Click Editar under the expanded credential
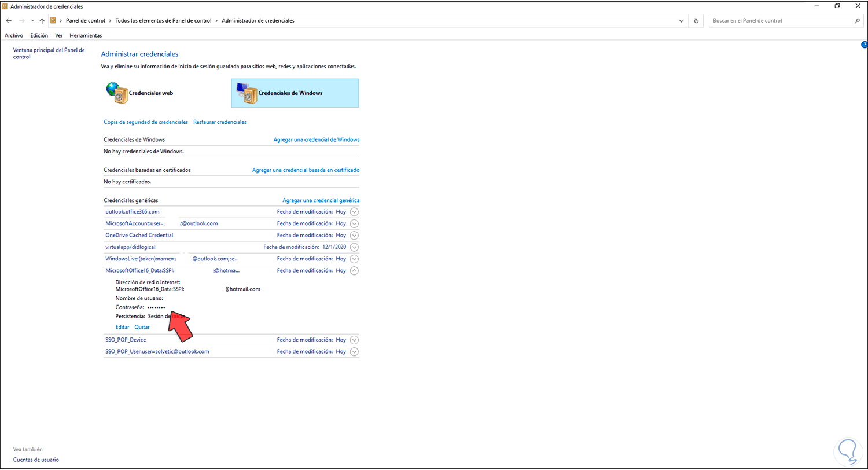Image resolution: width=868 pixels, height=470 pixels. pyautogui.click(x=122, y=327)
